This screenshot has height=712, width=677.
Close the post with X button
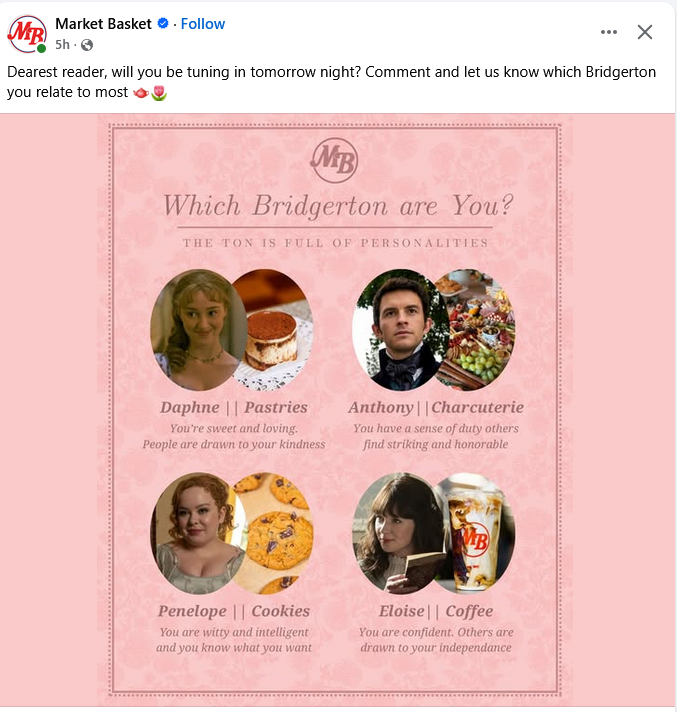(645, 32)
